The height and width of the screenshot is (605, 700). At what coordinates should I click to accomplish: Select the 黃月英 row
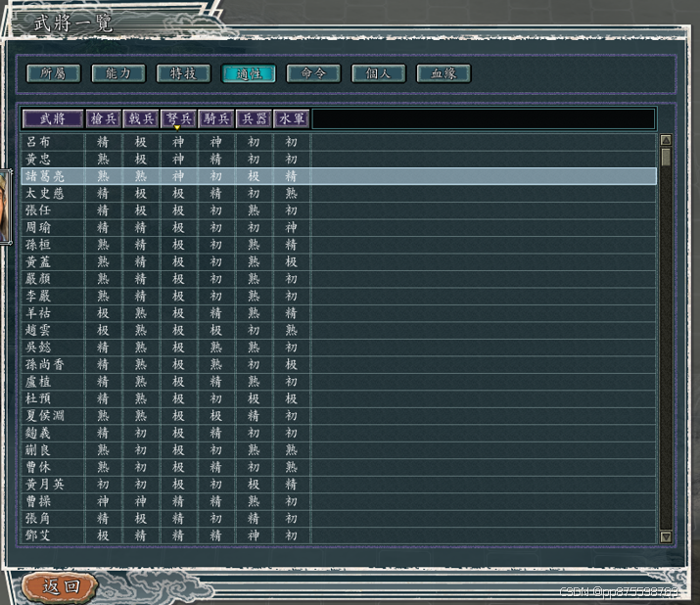339,485
